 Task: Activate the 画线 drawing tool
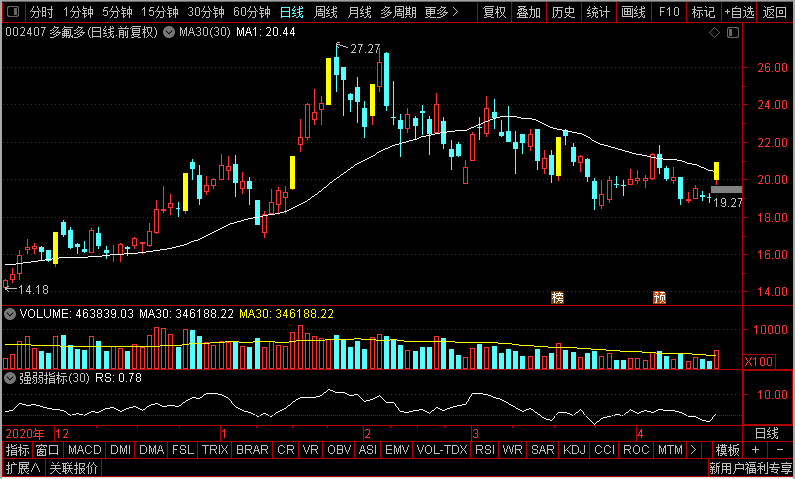point(634,12)
